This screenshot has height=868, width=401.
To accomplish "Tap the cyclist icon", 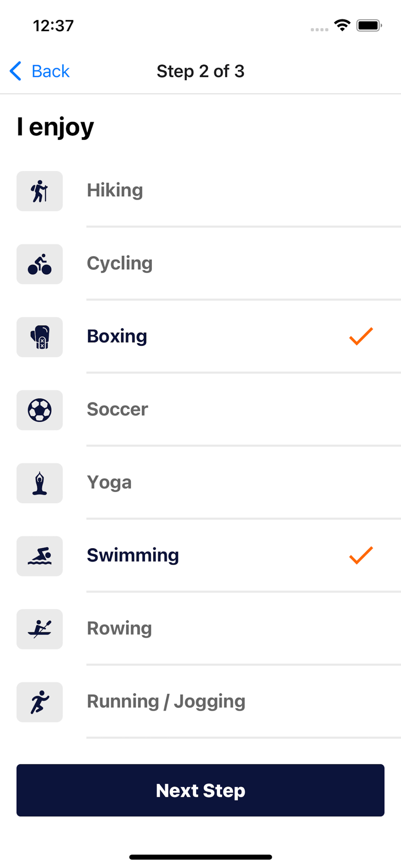I will (39, 264).
